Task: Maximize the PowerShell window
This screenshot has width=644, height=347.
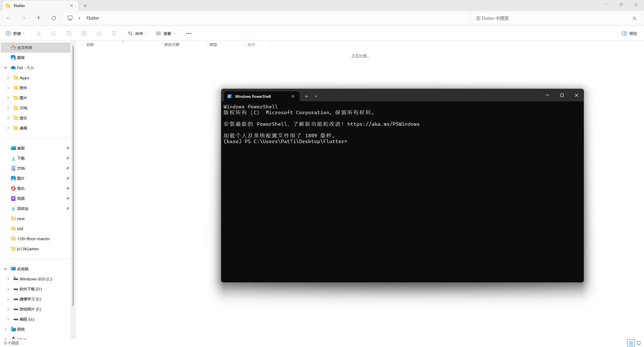Action: (562, 95)
